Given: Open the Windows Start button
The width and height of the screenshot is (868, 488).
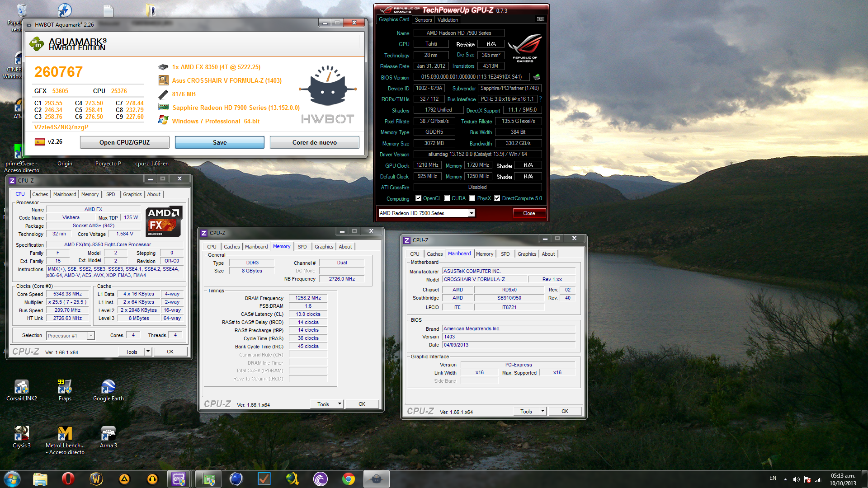Looking at the screenshot, I should coord(12,479).
